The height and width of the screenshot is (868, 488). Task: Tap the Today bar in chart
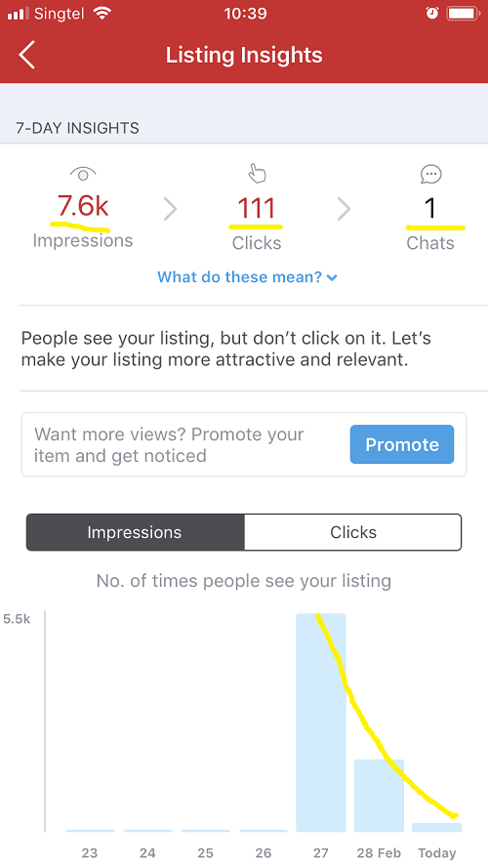tap(436, 827)
